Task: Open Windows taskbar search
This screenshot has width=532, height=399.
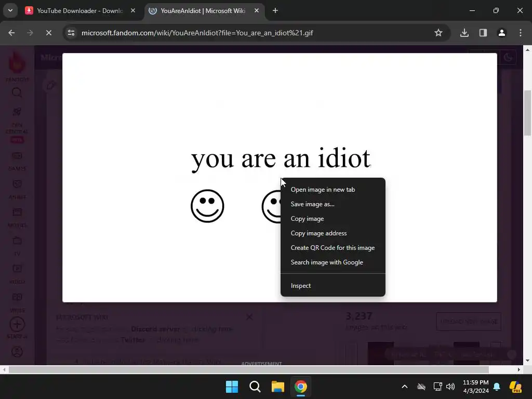Action: click(x=255, y=387)
